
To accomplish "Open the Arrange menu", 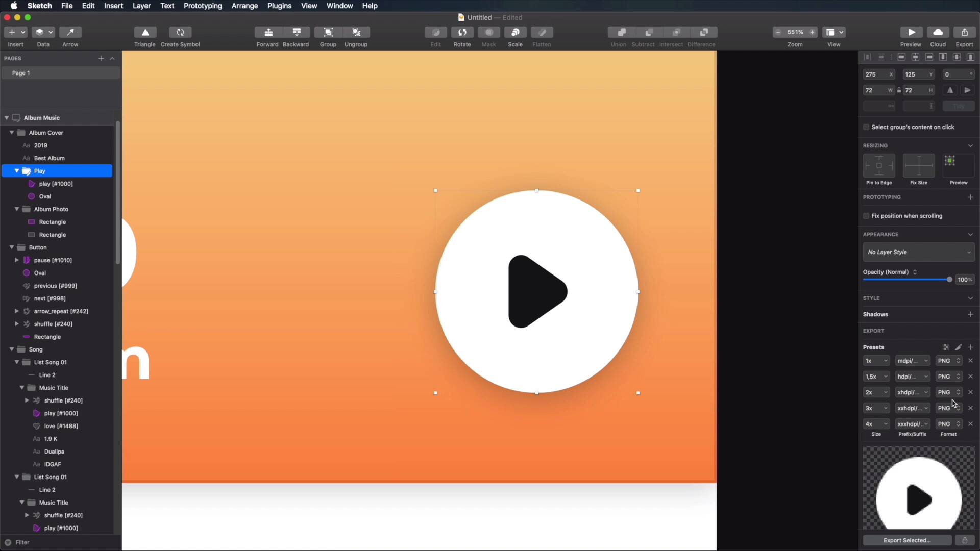I will (245, 6).
